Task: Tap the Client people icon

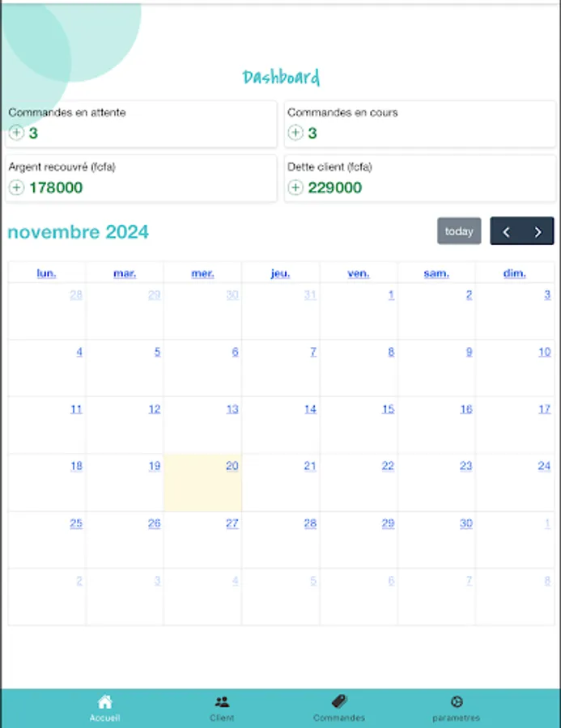Action: 222,701
